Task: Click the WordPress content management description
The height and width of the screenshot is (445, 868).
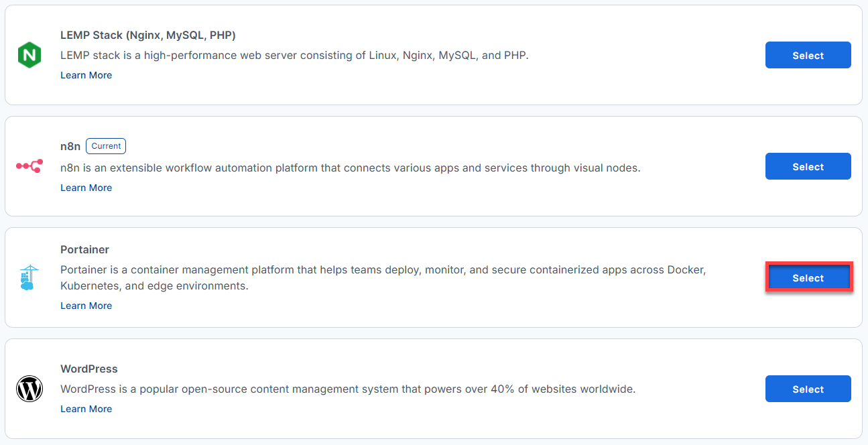Action: 348,389
